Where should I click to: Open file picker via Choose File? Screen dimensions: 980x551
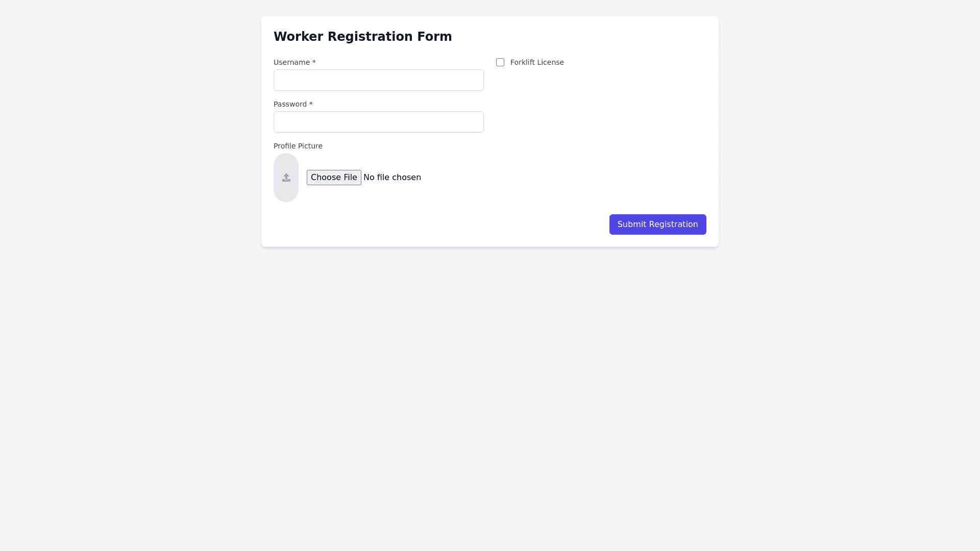(334, 178)
